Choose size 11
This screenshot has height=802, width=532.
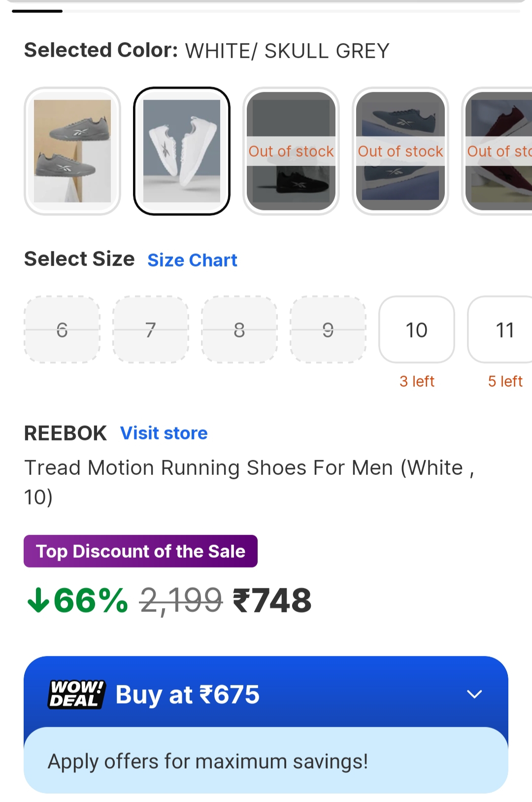click(502, 330)
